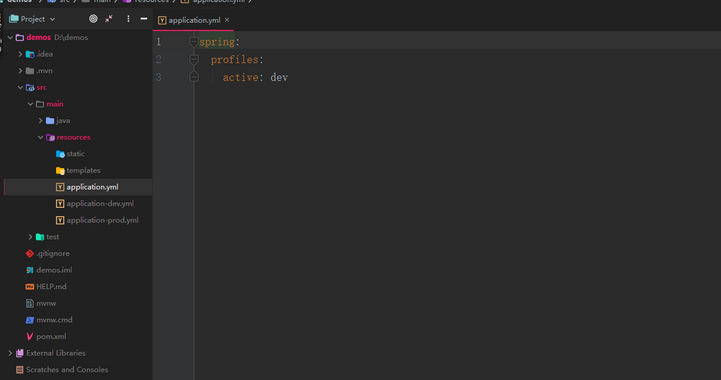This screenshot has height=380, width=721.
Task: Click the mvnw.cmd script icon
Action: tap(30, 320)
